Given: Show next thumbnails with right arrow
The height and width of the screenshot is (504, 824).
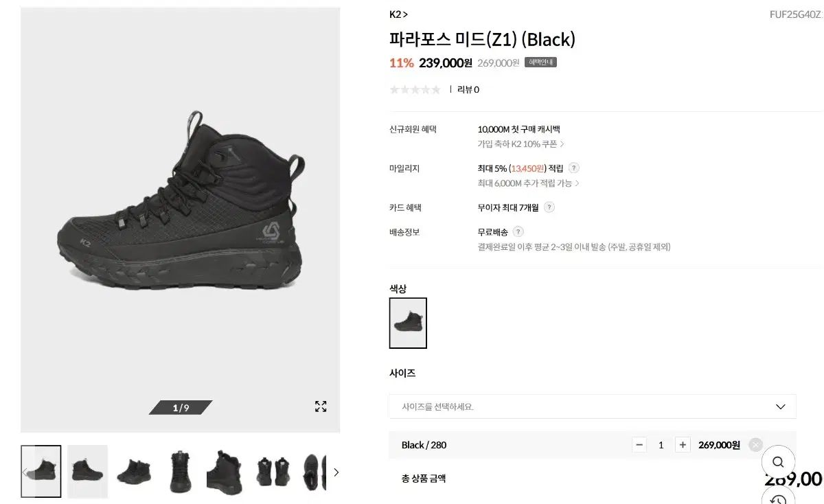Looking at the screenshot, I should click(336, 472).
